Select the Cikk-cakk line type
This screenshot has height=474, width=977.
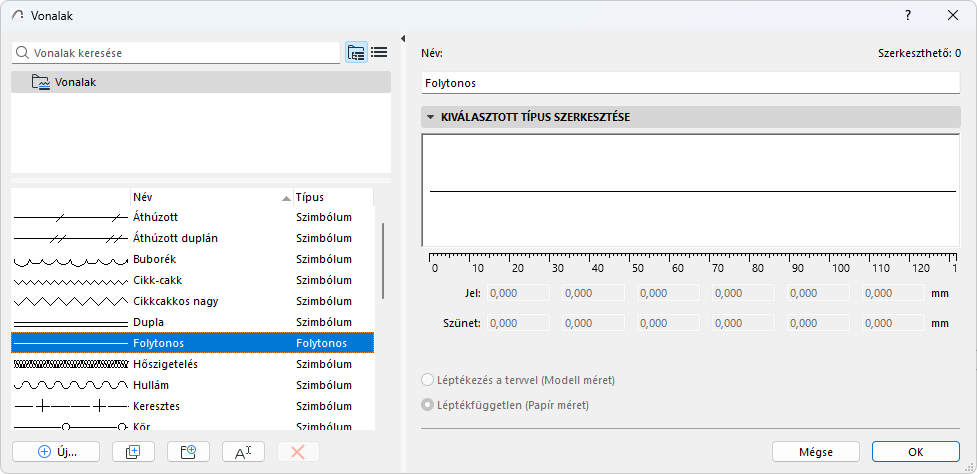tap(193, 280)
